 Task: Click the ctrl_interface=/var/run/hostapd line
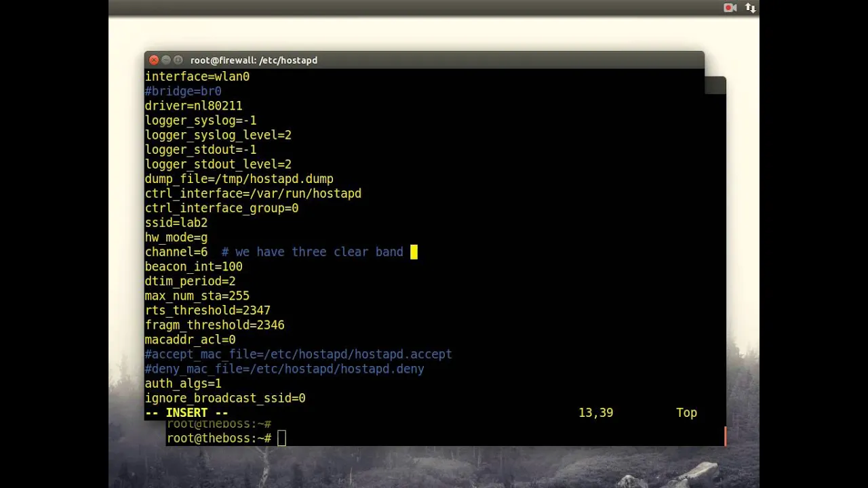(x=253, y=194)
